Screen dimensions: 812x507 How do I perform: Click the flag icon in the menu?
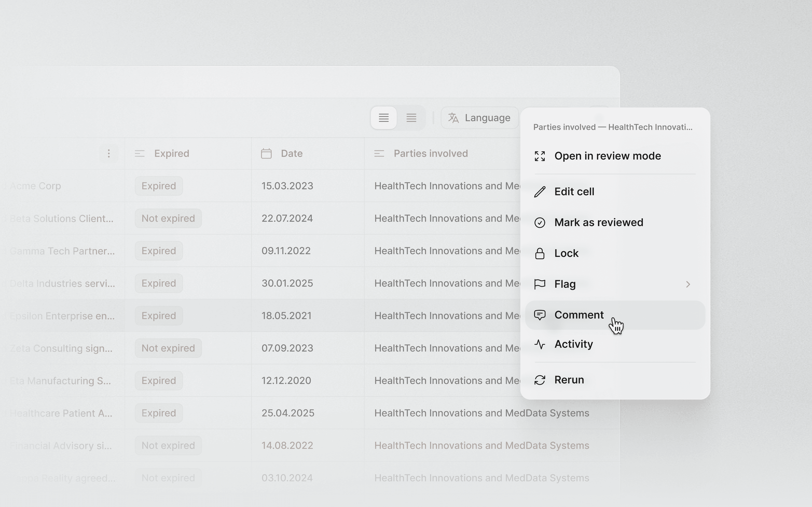(540, 284)
